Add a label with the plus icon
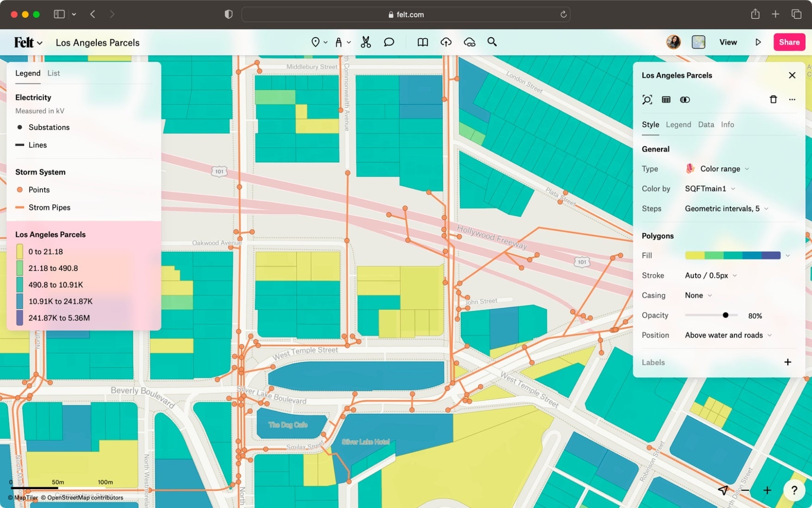812x508 pixels. click(x=787, y=362)
